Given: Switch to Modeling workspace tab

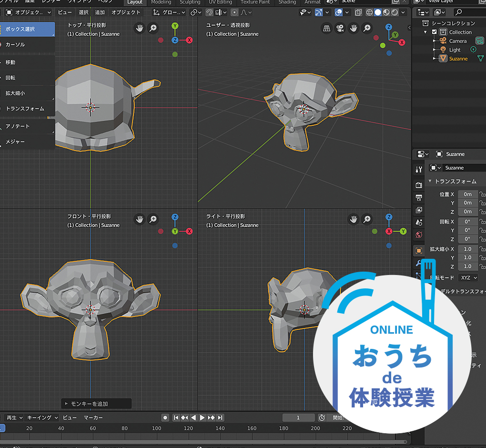Looking at the screenshot, I should [161, 2].
